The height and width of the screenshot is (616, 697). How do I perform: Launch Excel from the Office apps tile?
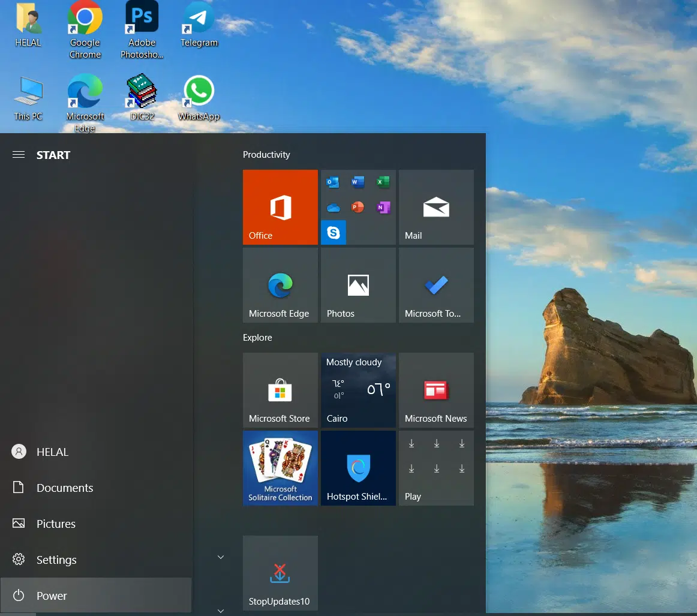383,182
